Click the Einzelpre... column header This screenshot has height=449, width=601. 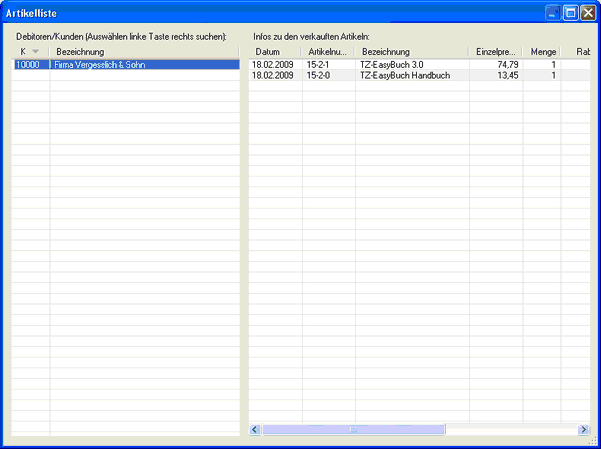[x=496, y=52]
